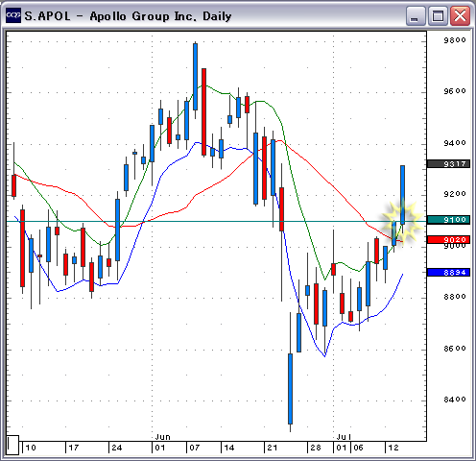This screenshot has height=461, width=476.
Task: Click the window title S.APOL Apollo Group Inc. Daily
Action: click(128, 16)
